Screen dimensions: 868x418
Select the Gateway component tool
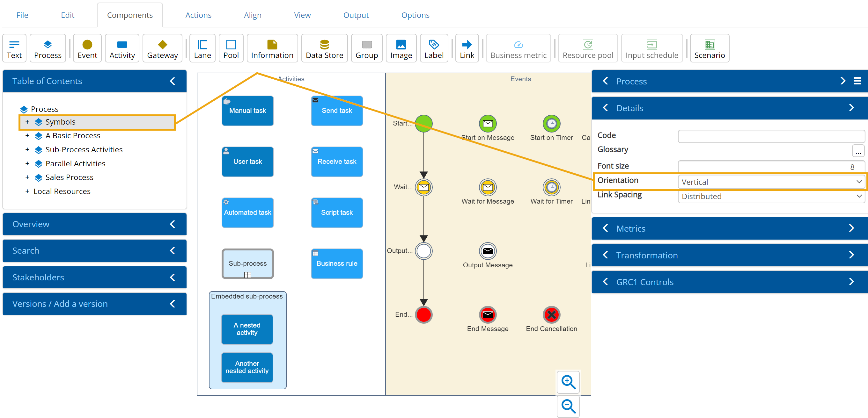(x=162, y=48)
